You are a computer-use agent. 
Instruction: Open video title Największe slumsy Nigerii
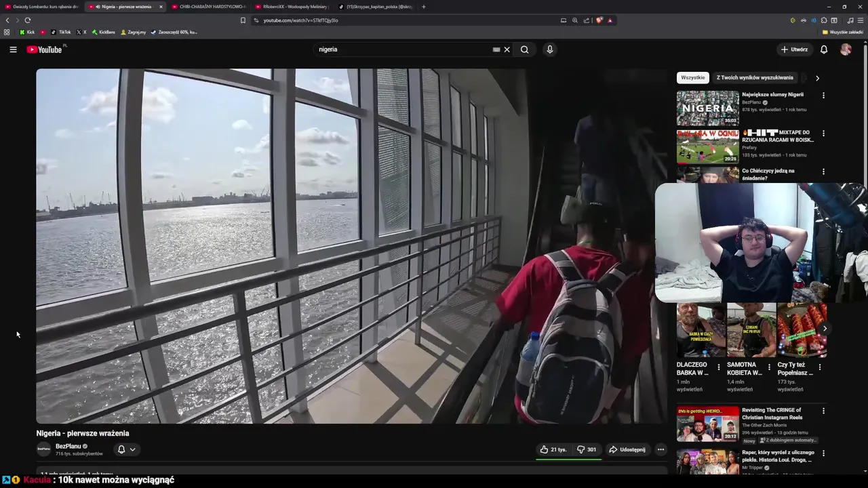tap(772, 94)
